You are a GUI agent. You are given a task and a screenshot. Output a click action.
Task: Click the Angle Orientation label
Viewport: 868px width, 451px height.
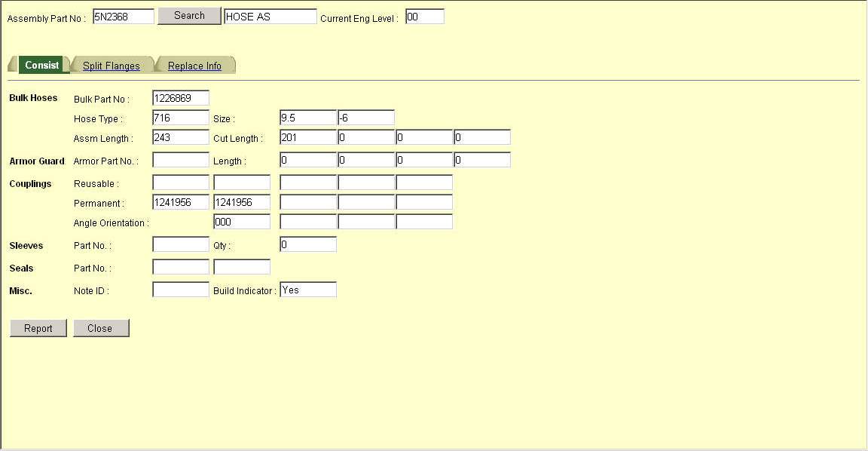click(112, 223)
